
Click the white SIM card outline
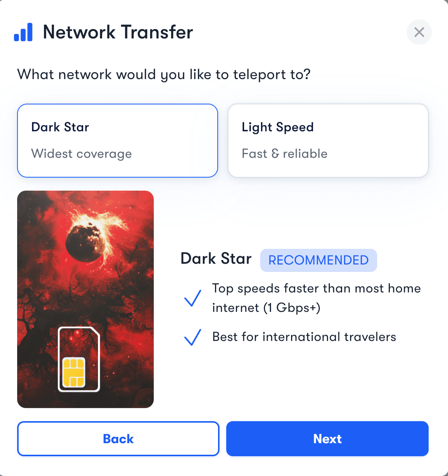pyautogui.click(x=79, y=359)
